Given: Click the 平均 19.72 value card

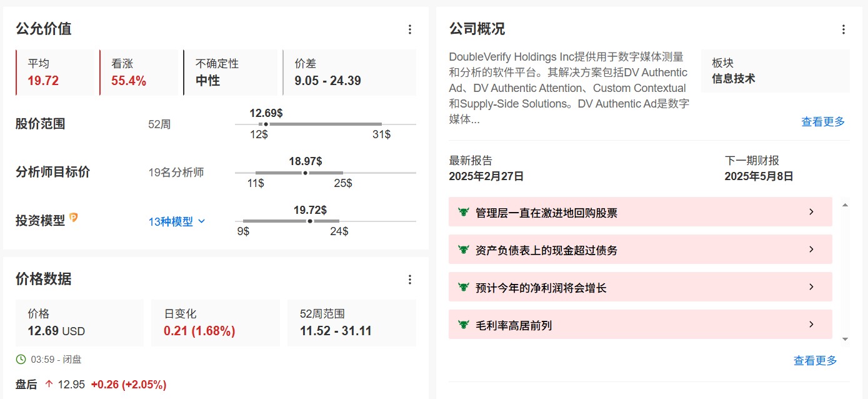Looking at the screenshot, I should 55,73.
